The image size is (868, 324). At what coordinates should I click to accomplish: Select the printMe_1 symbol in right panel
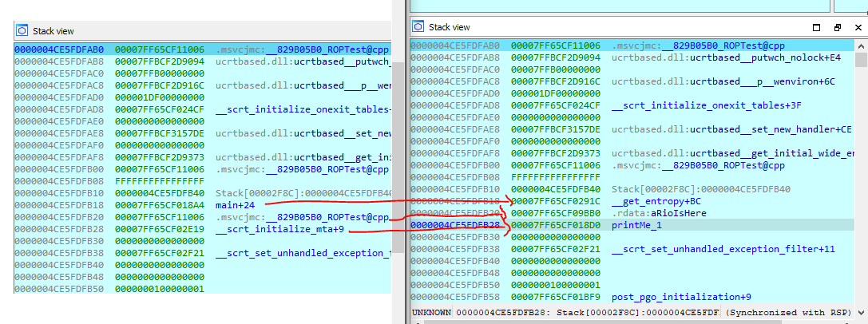point(636,225)
